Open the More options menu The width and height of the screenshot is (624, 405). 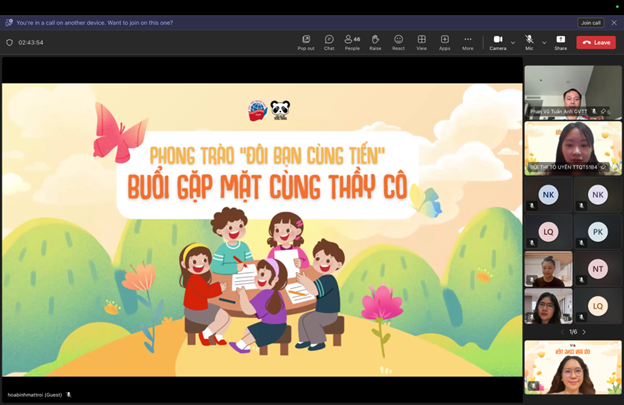[467, 41]
